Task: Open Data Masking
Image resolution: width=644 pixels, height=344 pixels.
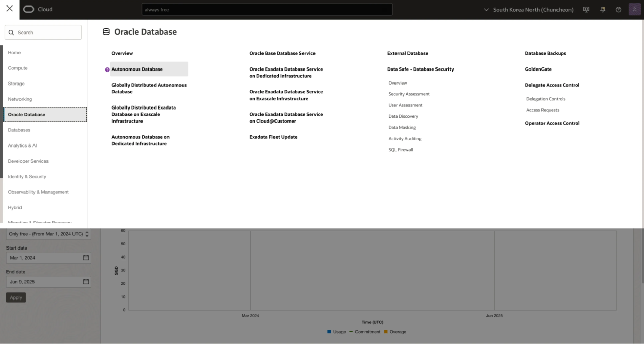Action: click(x=402, y=128)
